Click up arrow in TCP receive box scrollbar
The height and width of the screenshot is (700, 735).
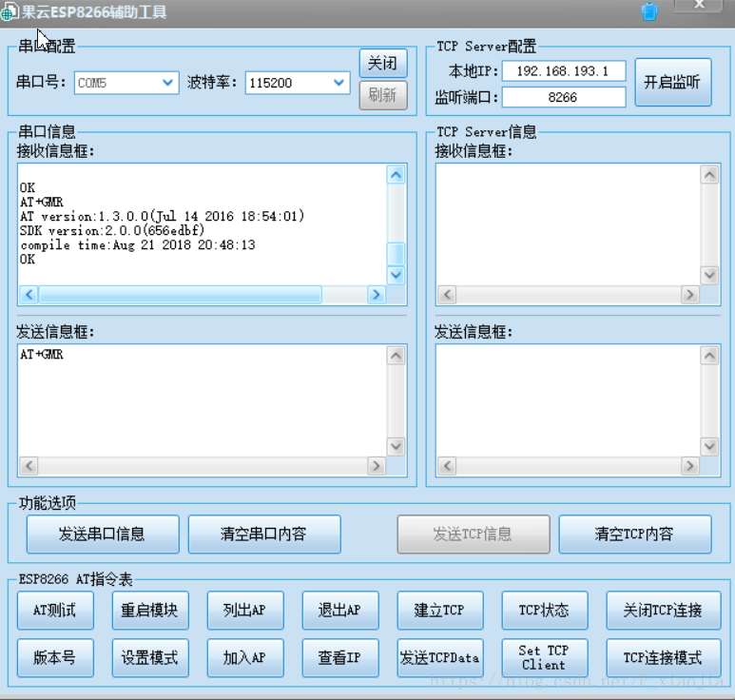pyautogui.click(x=709, y=175)
